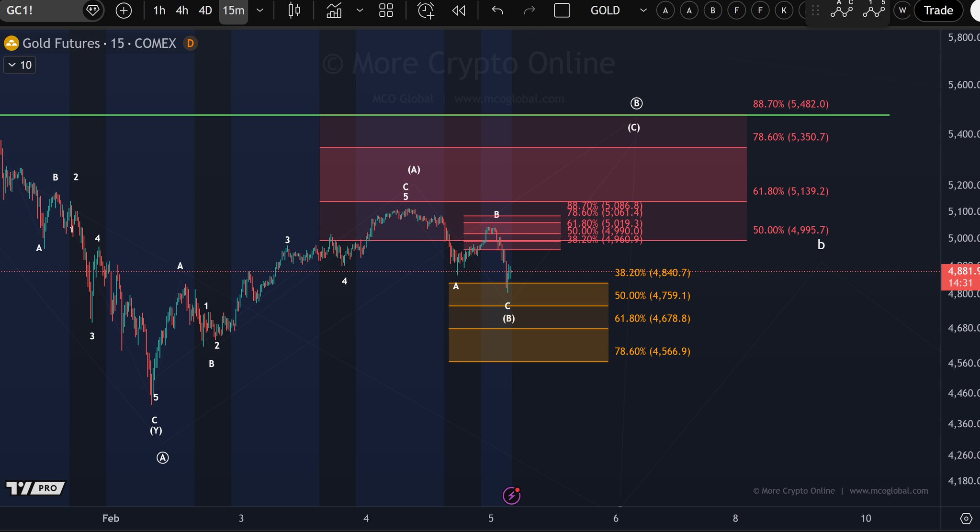This screenshot has height=532, width=980.
Task: Select the 12345 impulse wave tool
Action: (x=873, y=11)
